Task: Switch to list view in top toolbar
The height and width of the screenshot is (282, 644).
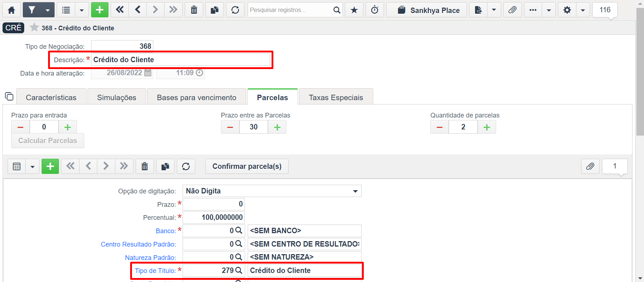Action: [x=66, y=10]
